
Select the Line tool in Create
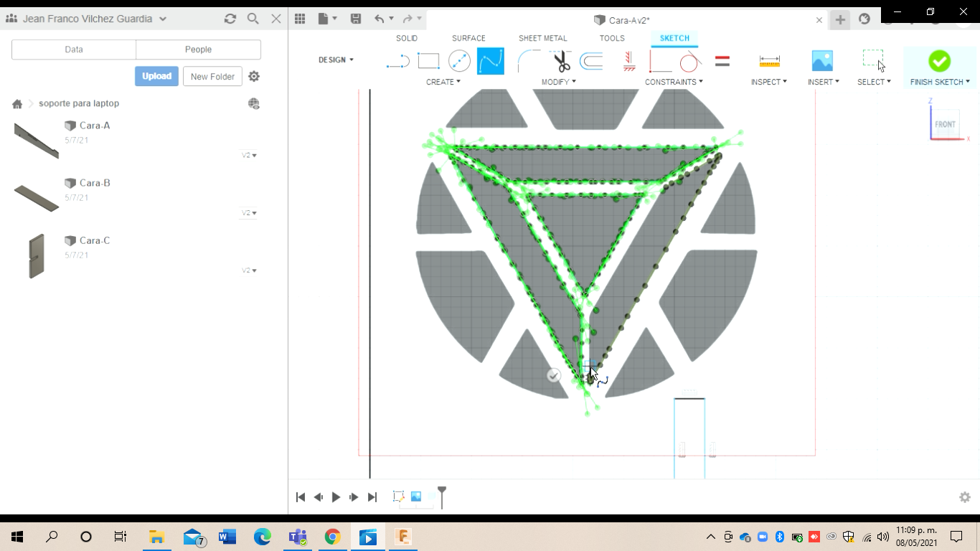397,62
